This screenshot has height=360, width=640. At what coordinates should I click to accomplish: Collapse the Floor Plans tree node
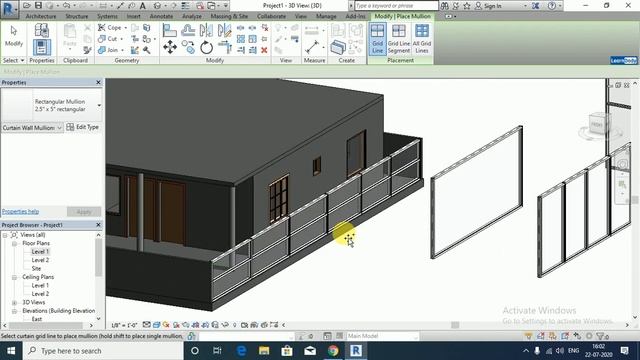[x=14, y=243]
